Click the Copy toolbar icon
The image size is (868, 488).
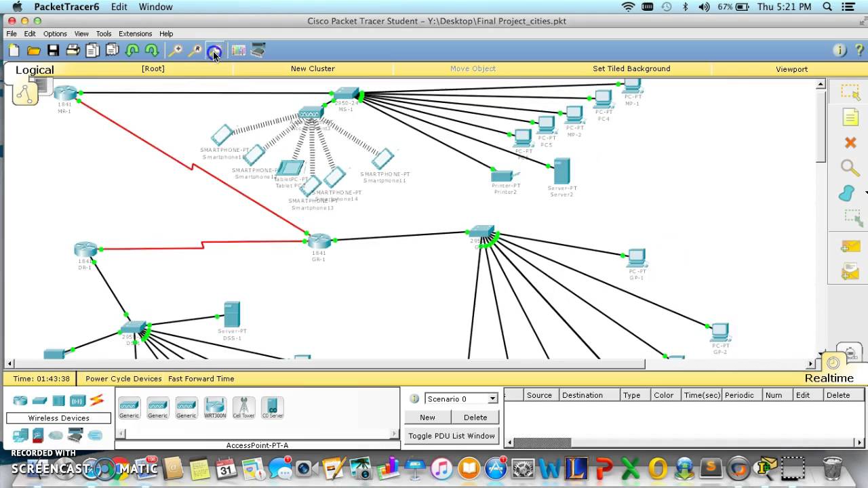click(x=93, y=51)
